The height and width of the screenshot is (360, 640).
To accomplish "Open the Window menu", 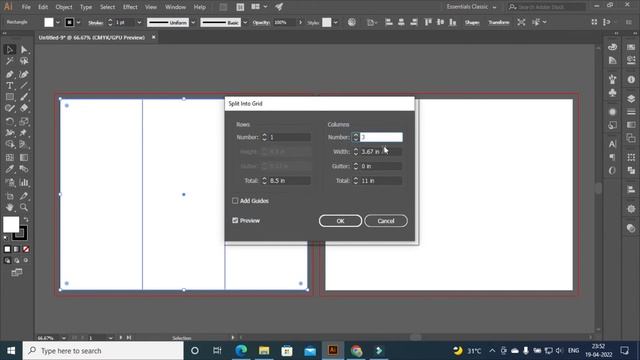I will point(176,7).
